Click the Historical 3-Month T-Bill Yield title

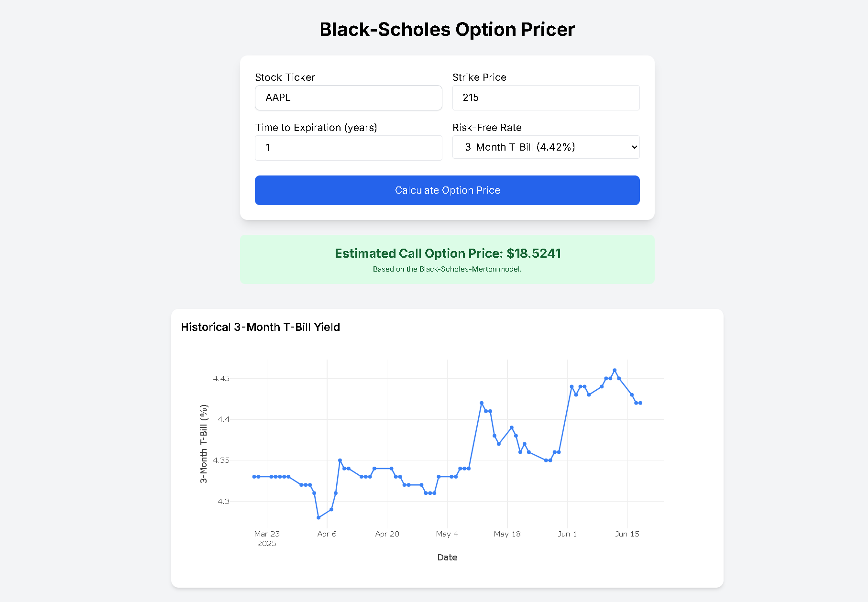(260, 327)
